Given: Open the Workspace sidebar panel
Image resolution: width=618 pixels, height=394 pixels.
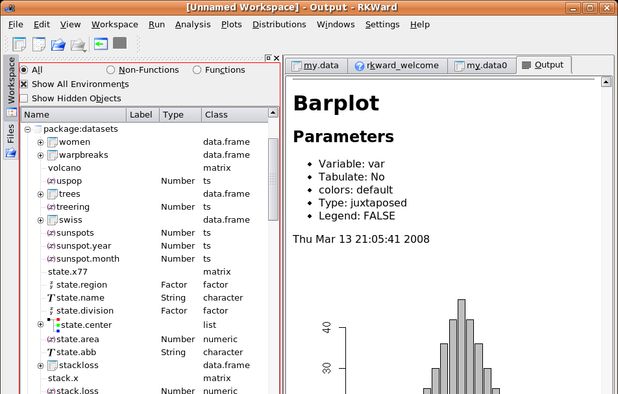Looking at the screenshot, I should [11, 87].
